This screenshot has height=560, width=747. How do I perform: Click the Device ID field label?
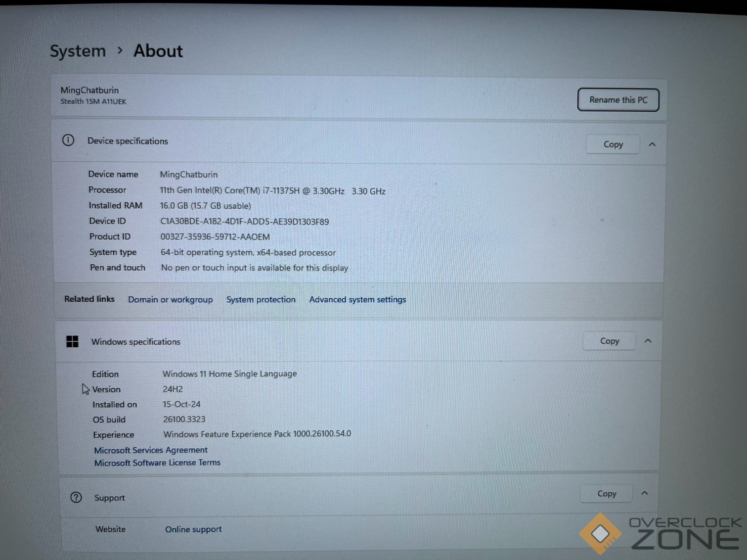click(x=107, y=221)
